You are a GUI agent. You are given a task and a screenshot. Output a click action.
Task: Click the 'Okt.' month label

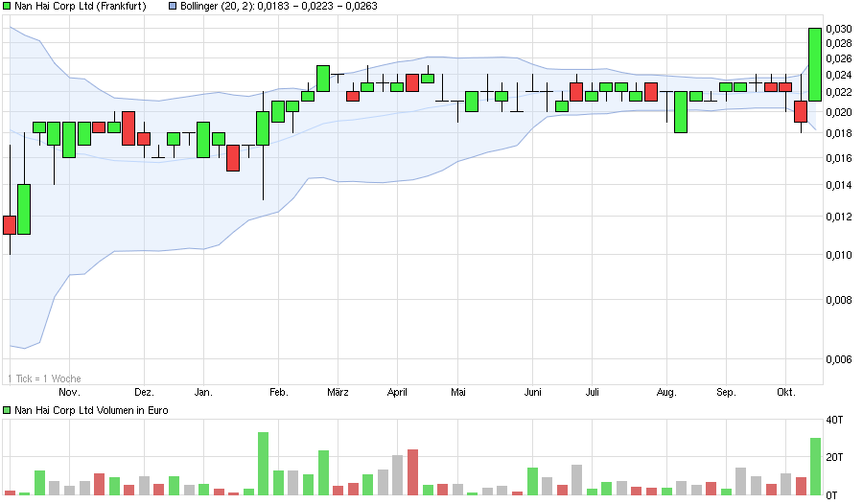[786, 392]
